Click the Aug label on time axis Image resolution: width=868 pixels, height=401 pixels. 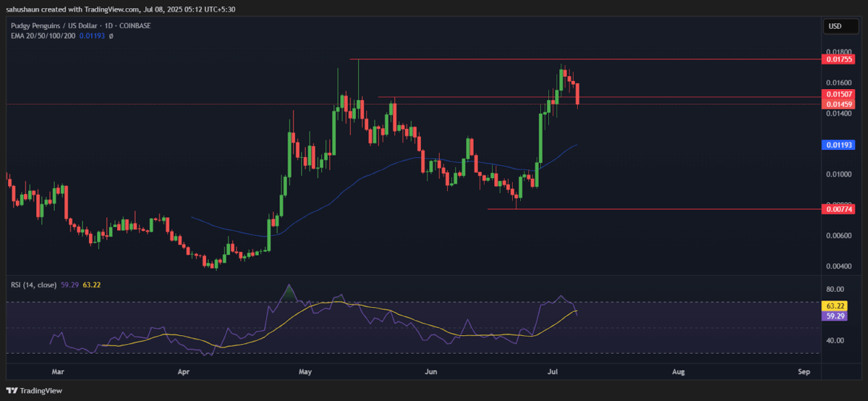pyautogui.click(x=678, y=371)
